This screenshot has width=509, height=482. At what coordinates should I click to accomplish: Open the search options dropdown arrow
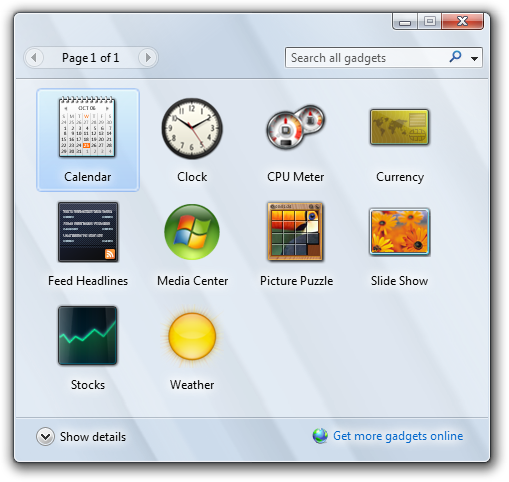[x=474, y=59]
